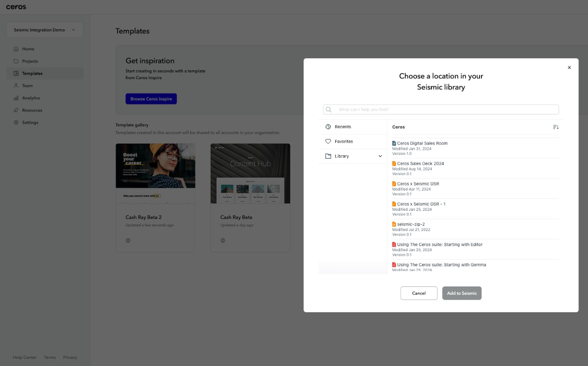Click the Starting with Gemma PDF icon

click(x=394, y=265)
